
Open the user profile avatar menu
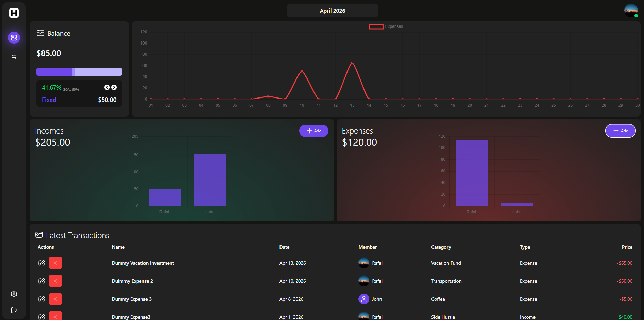click(631, 11)
